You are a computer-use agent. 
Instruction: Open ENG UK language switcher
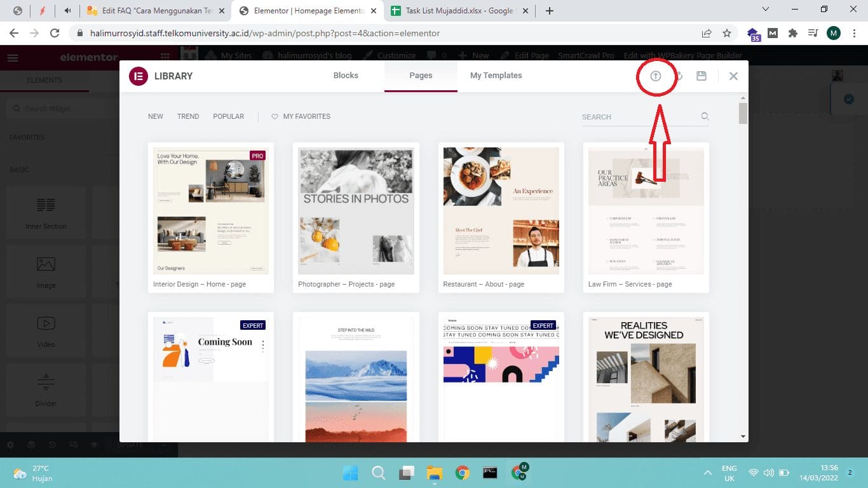[x=729, y=473]
